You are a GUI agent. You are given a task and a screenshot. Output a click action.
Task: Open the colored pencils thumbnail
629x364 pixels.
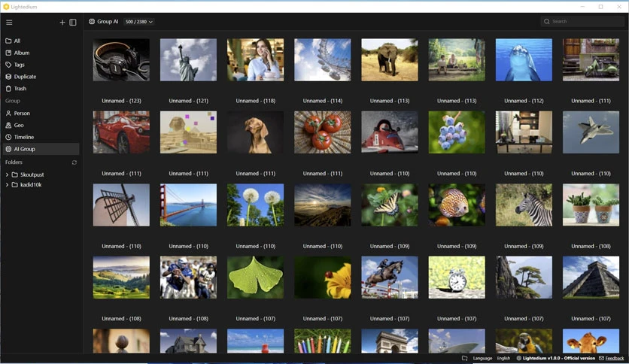coord(323,341)
